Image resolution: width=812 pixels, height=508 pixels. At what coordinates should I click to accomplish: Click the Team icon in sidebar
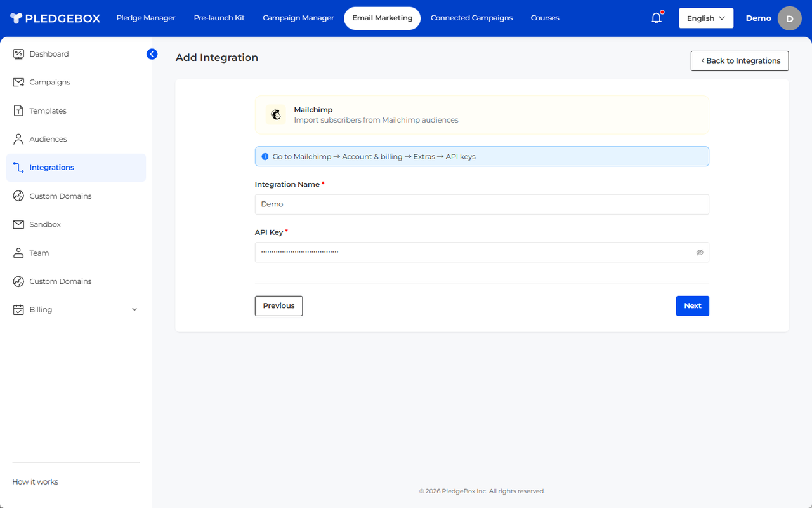[x=18, y=253]
